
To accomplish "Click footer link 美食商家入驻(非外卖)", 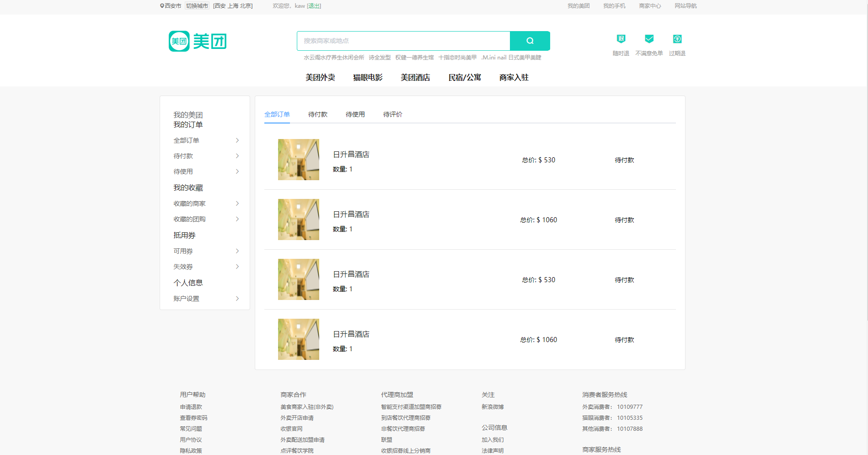I will (307, 407).
